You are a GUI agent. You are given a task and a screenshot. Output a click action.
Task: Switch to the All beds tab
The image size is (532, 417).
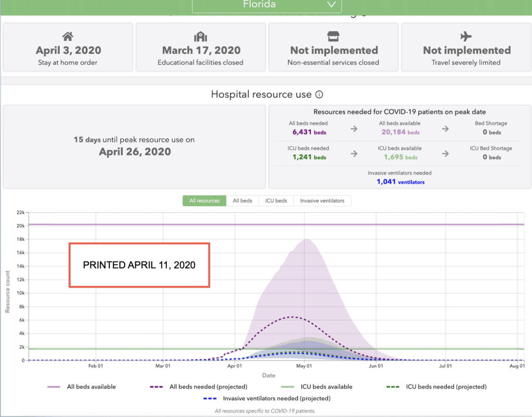[242, 201]
